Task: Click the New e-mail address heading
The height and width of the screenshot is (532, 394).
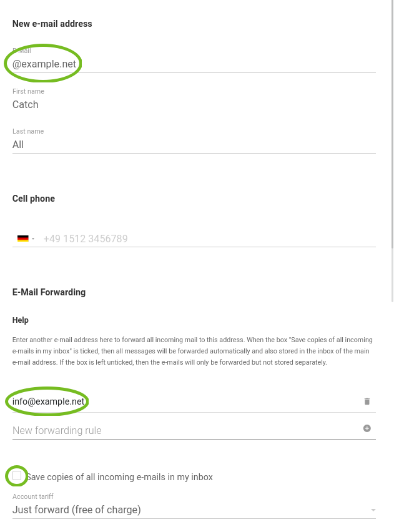Action: 52,24
